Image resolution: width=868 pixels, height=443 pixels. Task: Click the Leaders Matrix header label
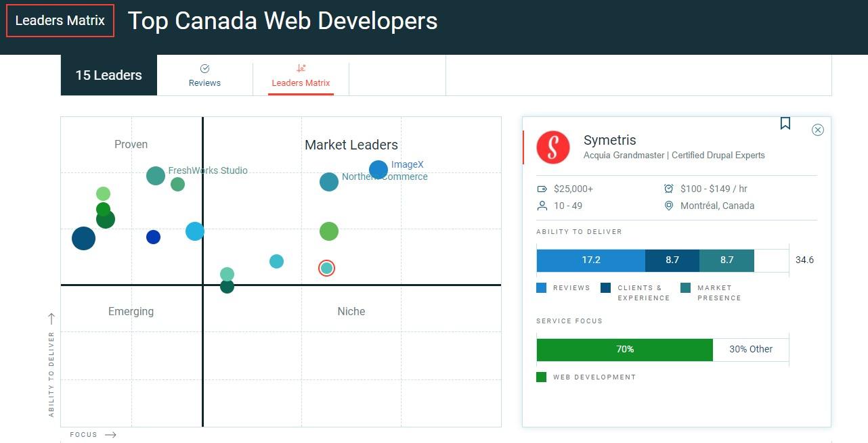pyautogui.click(x=60, y=20)
